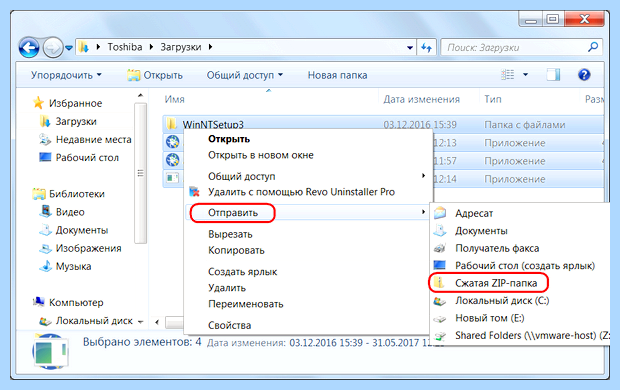Screen dimensions: 620x390
Task: Click Toshiba in the breadcrumb path
Action: pyautogui.click(x=125, y=47)
